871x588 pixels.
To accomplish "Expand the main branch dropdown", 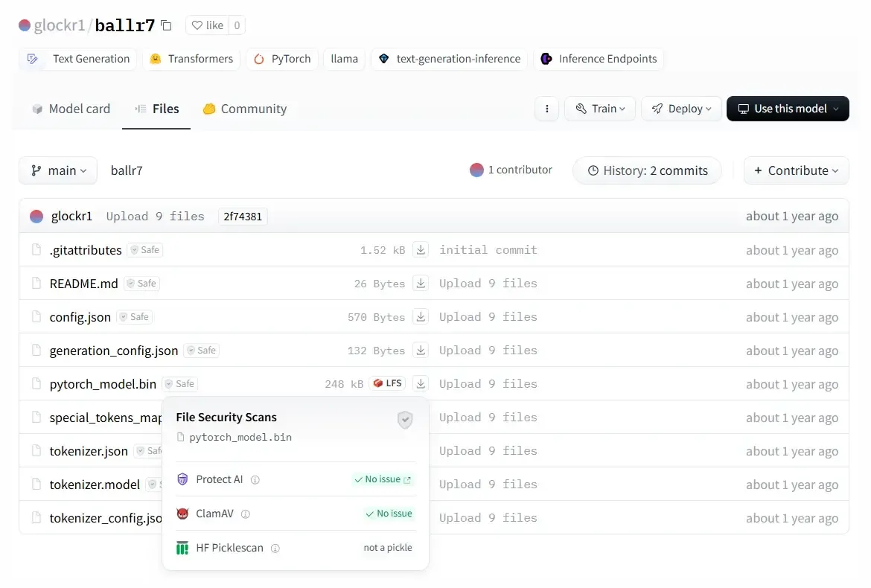I will (x=58, y=170).
